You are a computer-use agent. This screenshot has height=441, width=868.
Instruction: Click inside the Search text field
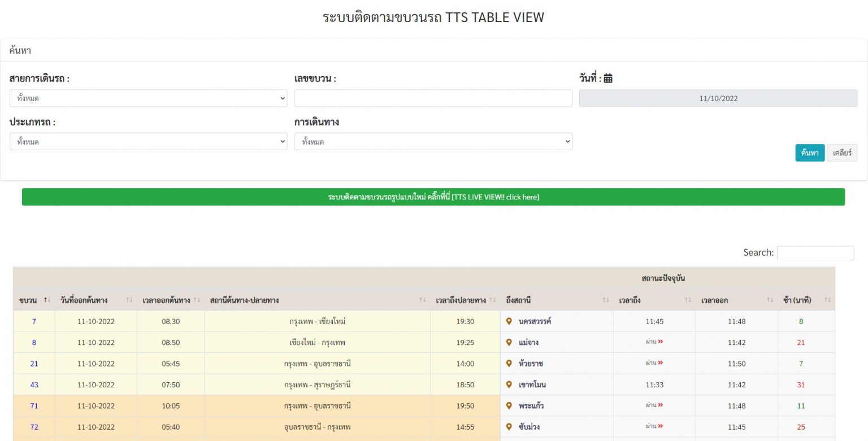point(815,252)
